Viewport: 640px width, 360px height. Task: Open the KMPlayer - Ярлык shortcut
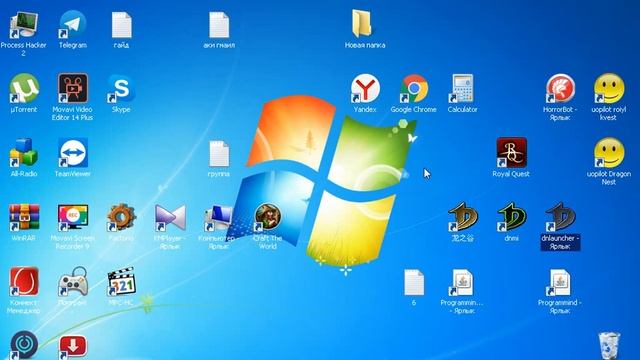pos(170,217)
